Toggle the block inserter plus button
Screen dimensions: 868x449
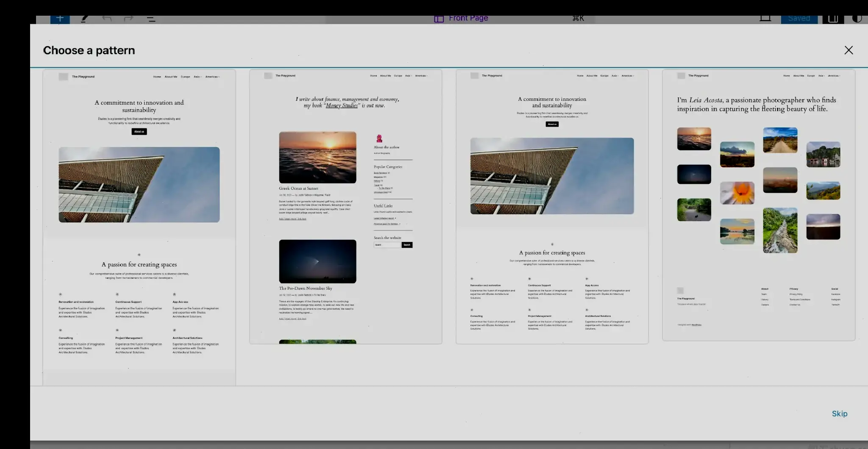point(60,19)
